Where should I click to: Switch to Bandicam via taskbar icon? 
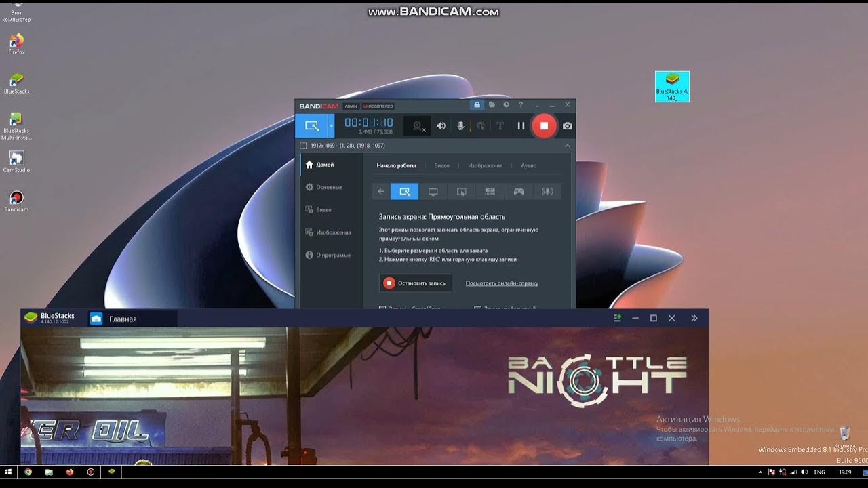[91, 472]
